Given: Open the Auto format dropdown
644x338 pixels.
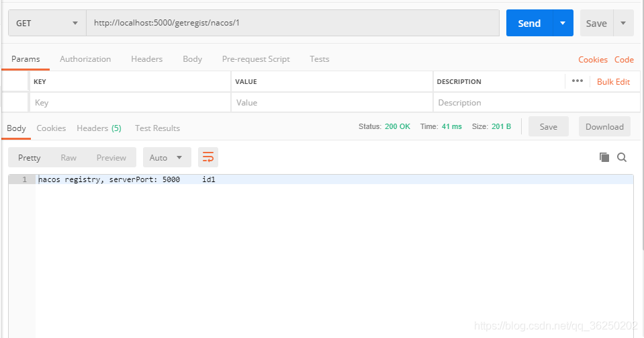Looking at the screenshot, I should (167, 157).
